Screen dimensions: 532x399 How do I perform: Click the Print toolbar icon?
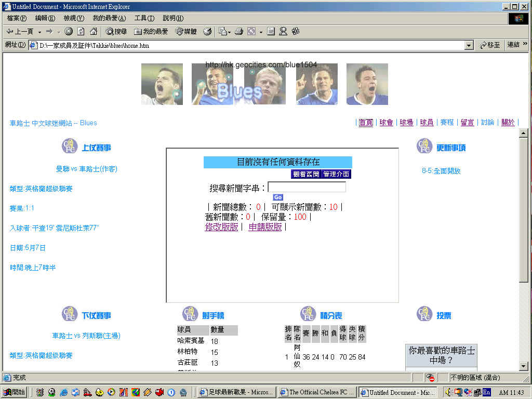click(x=239, y=31)
